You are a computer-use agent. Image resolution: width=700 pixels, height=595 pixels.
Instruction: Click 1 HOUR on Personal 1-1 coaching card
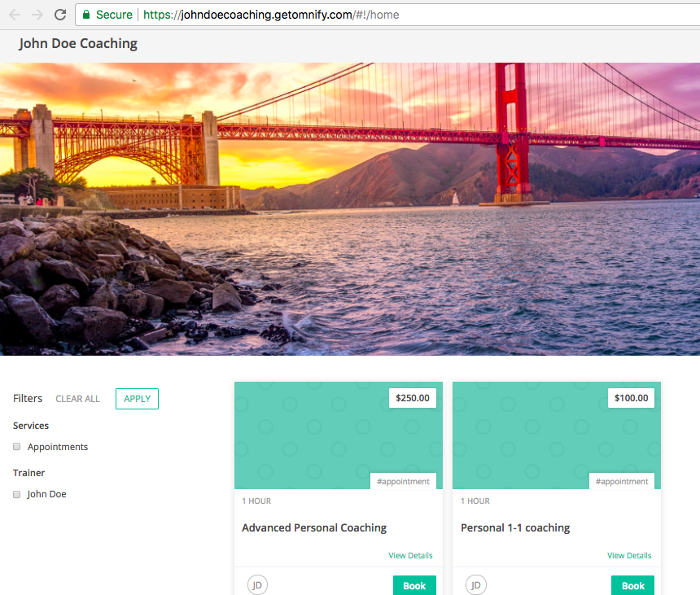[475, 501]
